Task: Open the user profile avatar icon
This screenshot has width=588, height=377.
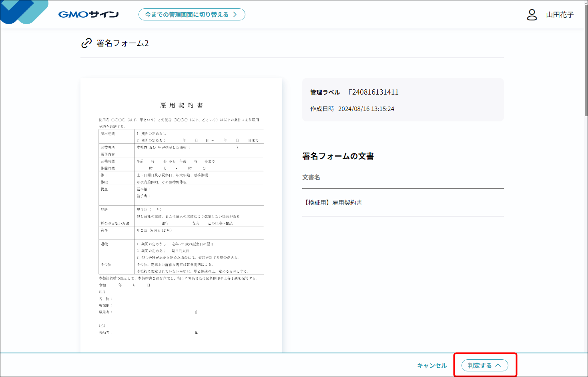Action: tap(532, 15)
